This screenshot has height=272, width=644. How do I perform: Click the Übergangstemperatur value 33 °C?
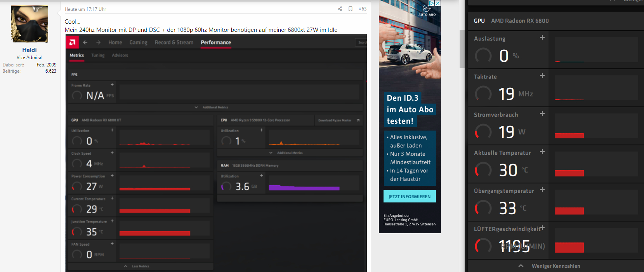(513, 208)
